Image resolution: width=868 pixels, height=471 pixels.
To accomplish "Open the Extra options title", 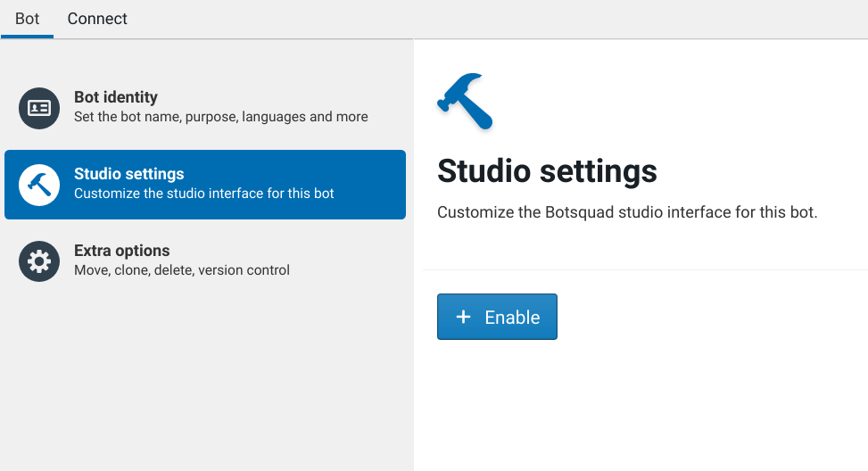I will [x=121, y=251].
